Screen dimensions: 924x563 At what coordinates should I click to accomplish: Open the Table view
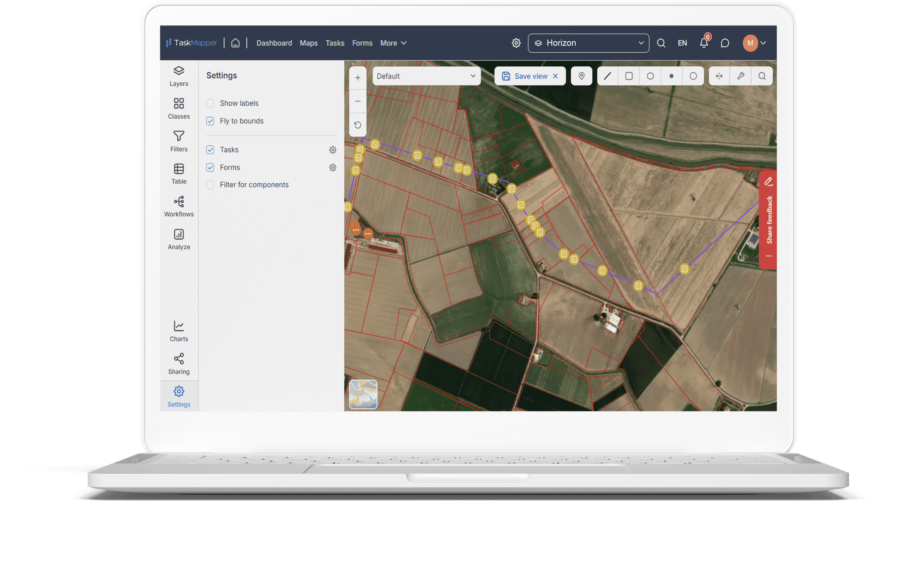pyautogui.click(x=179, y=174)
